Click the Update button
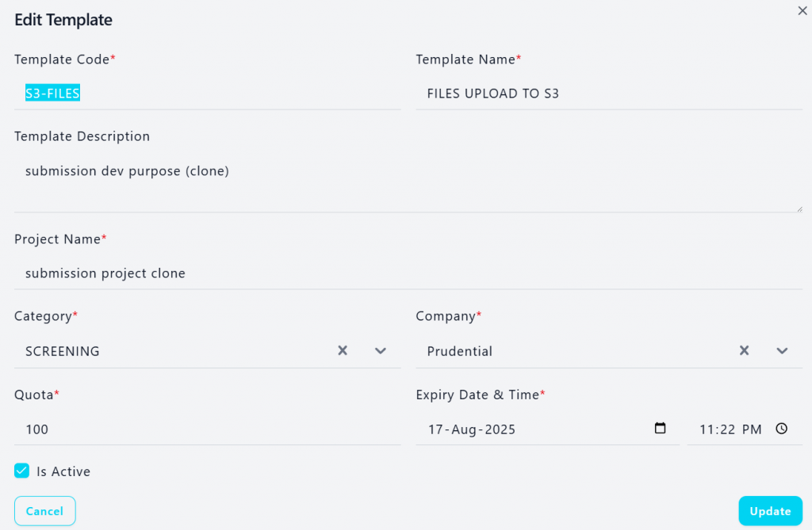The width and height of the screenshot is (812, 530). [x=770, y=511]
